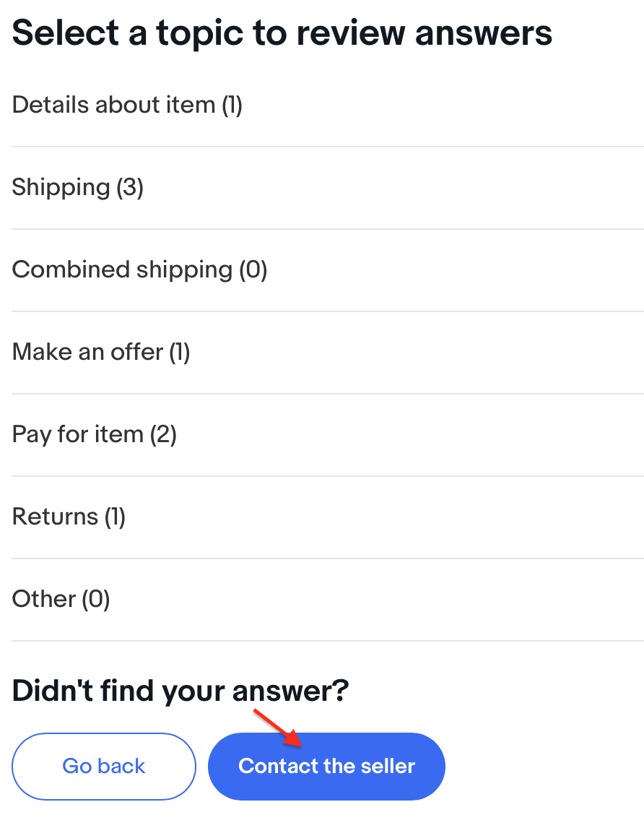Click the (1) count beside Make an offer
Image resolution: width=644 pixels, height=828 pixels.
(179, 353)
